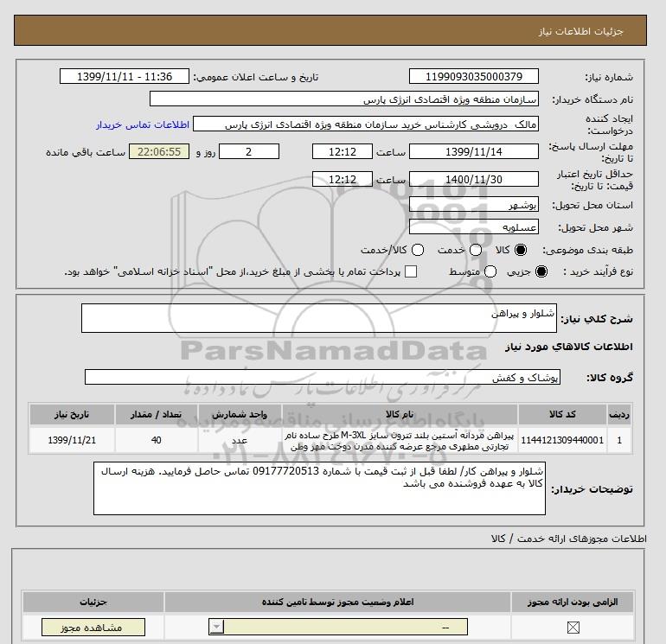Image resolution: width=666 pixels, height=644 pixels.
Task: Click the goods group field پوشاک و کفش
Action: pos(323,377)
